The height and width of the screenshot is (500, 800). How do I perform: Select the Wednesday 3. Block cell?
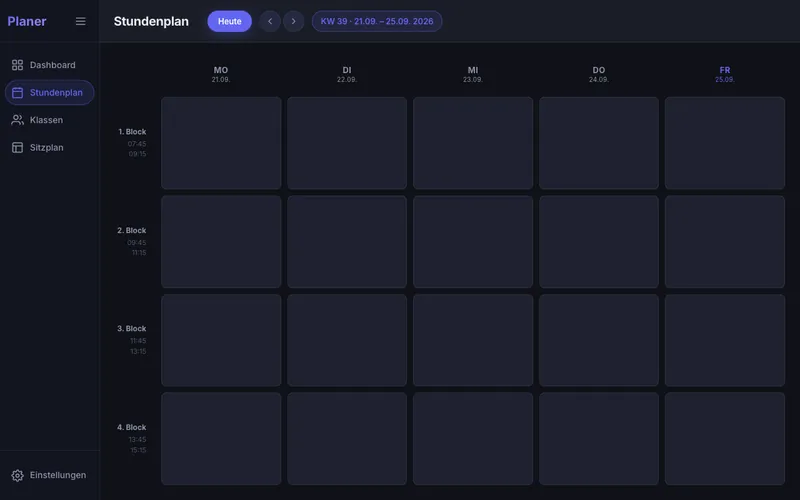tap(473, 340)
